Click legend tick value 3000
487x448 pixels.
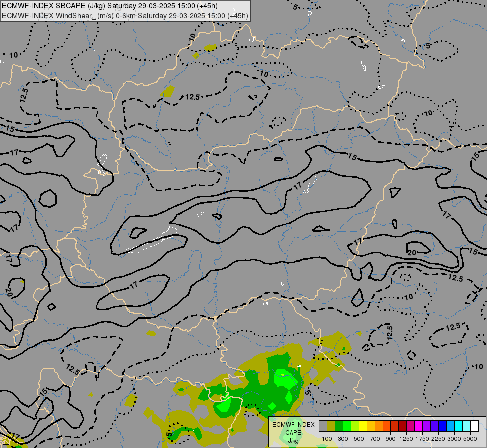point(454,439)
